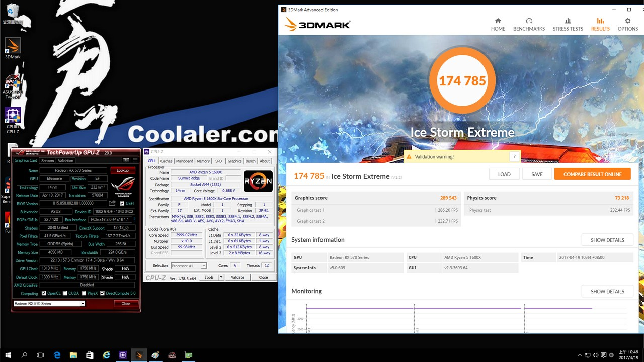Open the volume control in system tray
644x362 pixels.
(596, 355)
